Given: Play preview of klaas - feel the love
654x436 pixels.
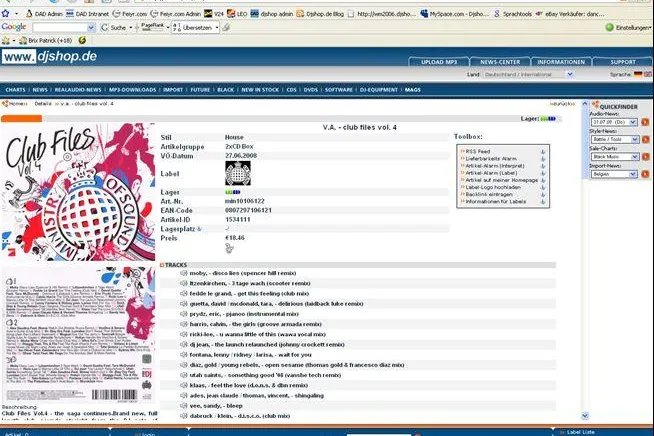Looking at the screenshot, I should pyautogui.click(x=184, y=386).
